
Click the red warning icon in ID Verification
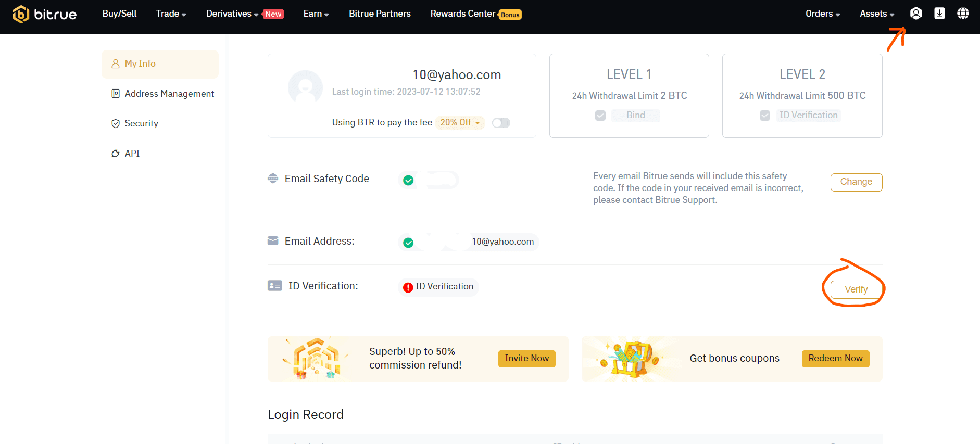[408, 287]
